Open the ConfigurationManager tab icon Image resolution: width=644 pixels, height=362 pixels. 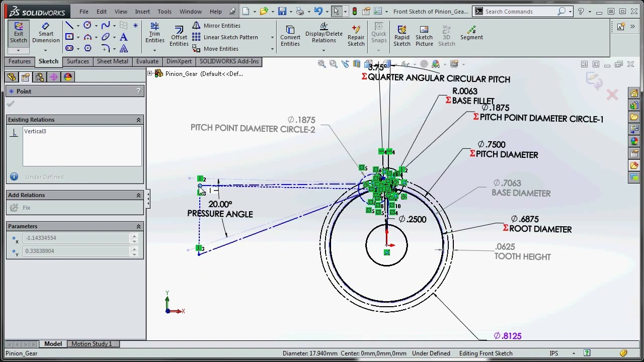coord(40,77)
